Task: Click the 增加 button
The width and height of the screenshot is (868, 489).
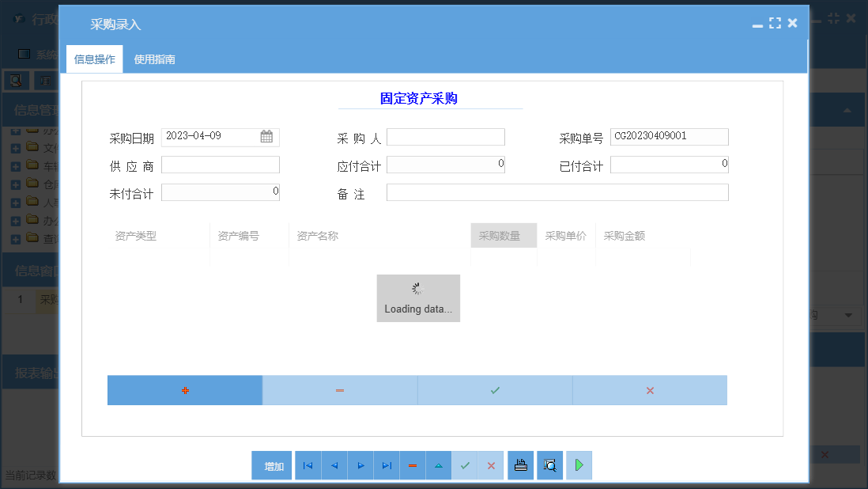Action: click(x=271, y=465)
